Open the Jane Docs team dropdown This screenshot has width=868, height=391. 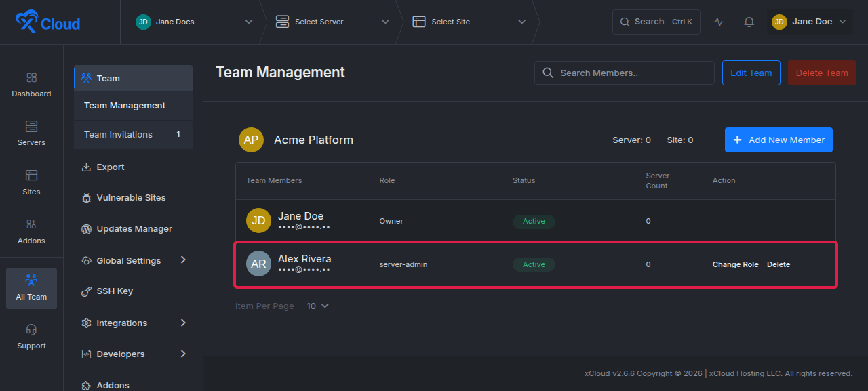193,22
